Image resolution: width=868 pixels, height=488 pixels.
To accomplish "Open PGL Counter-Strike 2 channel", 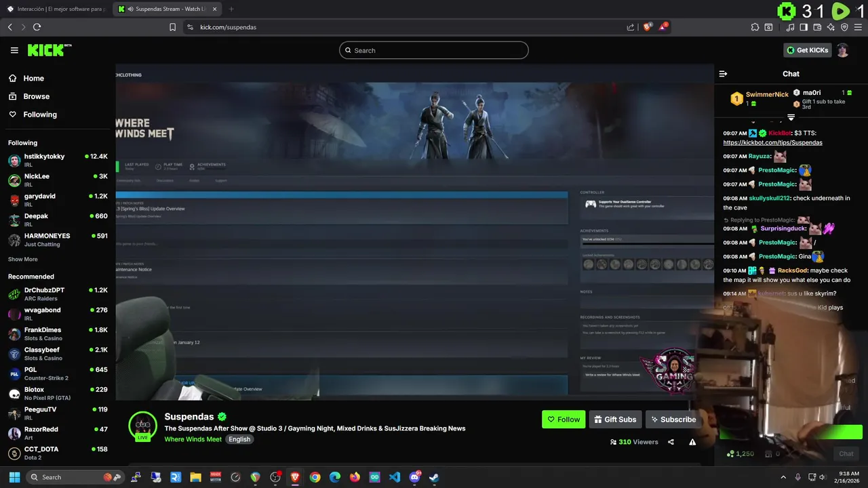I will pyautogui.click(x=57, y=373).
